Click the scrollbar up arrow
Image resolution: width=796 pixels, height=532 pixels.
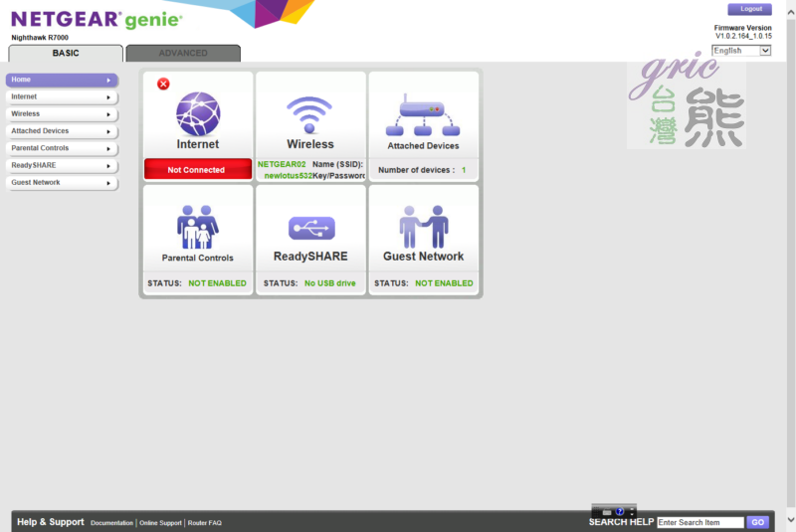(x=791, y=13)
